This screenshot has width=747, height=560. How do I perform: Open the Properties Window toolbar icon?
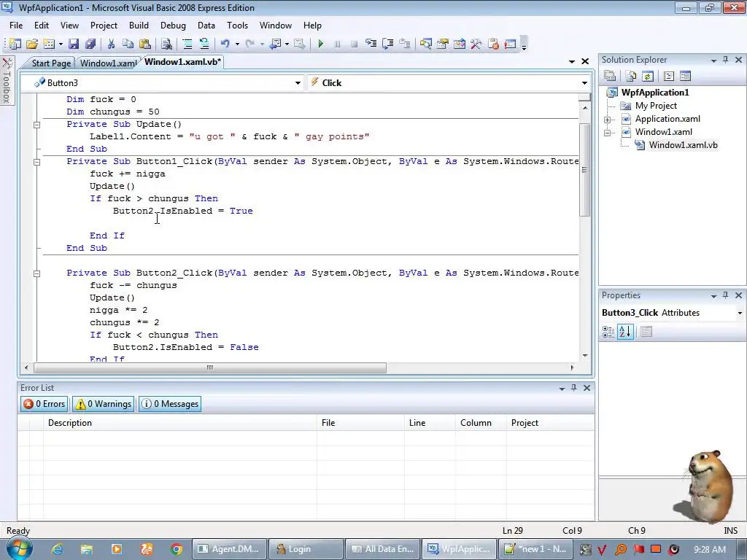pos(443,44)
